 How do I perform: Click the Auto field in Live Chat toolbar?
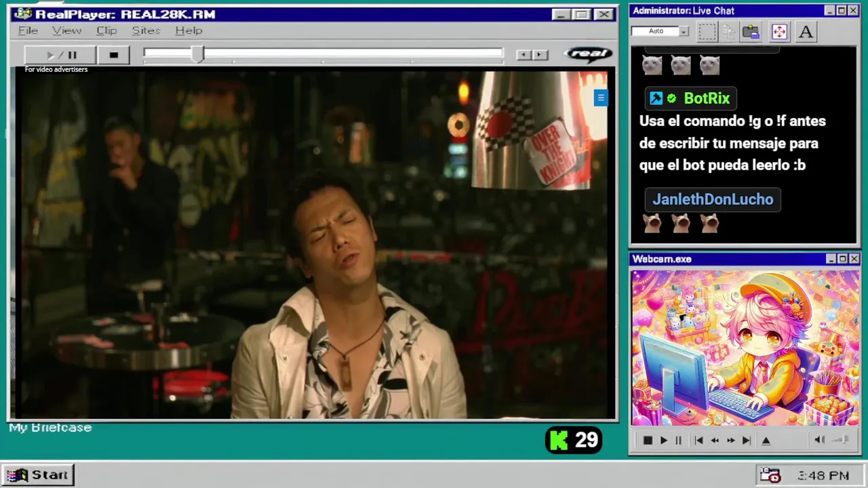tap(655, 31)
